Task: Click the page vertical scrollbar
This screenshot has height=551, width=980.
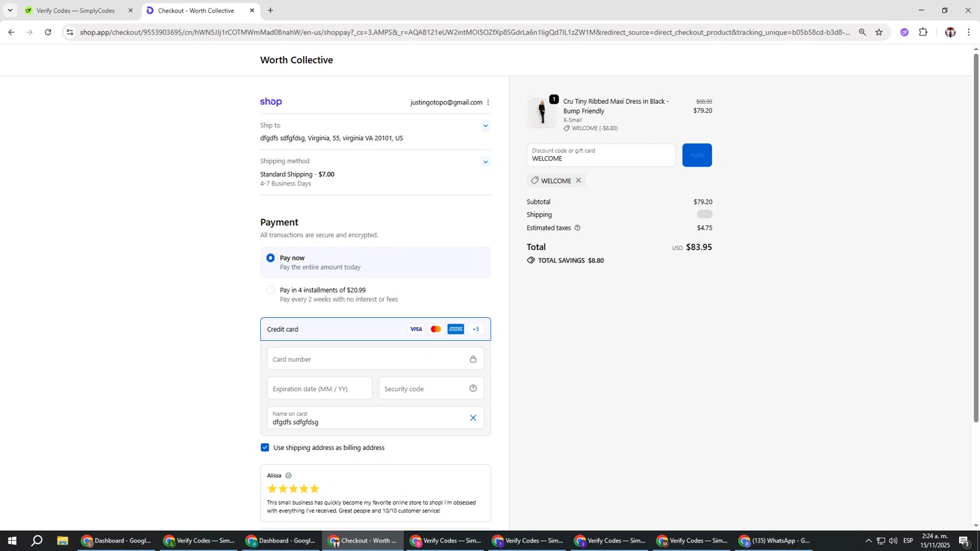Action: coord(976,238)
